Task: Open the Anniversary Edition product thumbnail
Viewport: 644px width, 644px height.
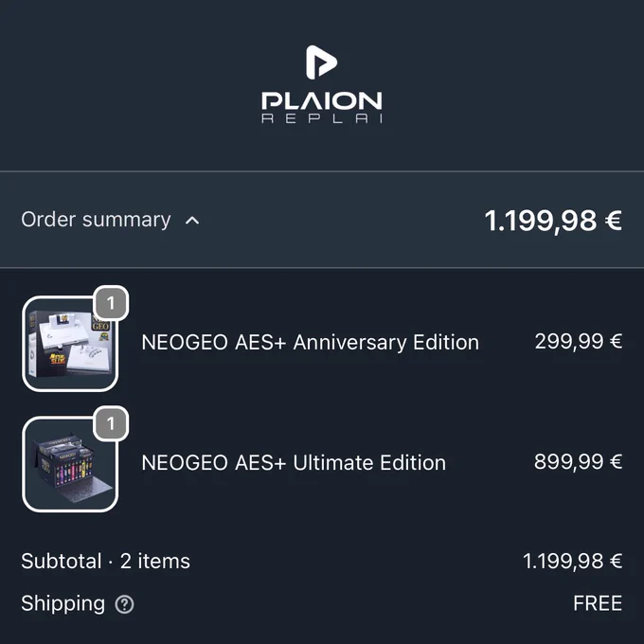Action: coord(70,344)
